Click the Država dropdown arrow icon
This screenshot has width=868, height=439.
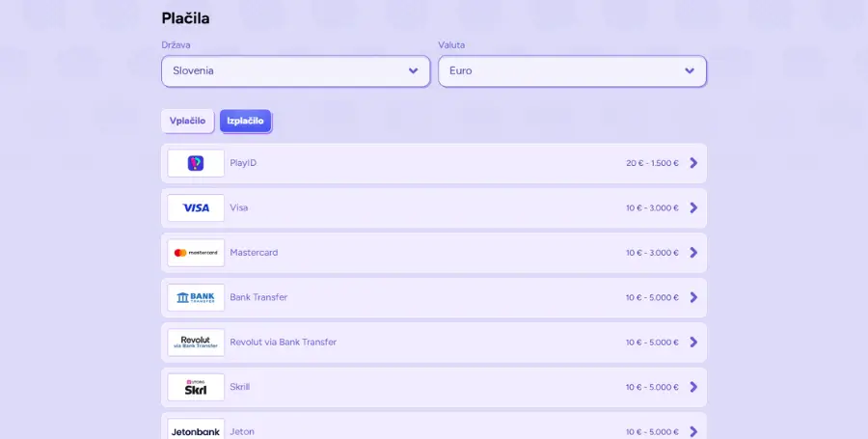click(413, 70)
